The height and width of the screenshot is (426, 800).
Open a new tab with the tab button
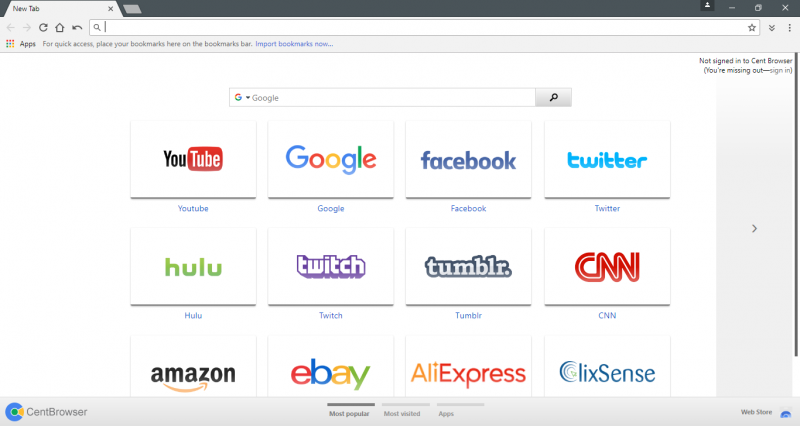(132, 9)
